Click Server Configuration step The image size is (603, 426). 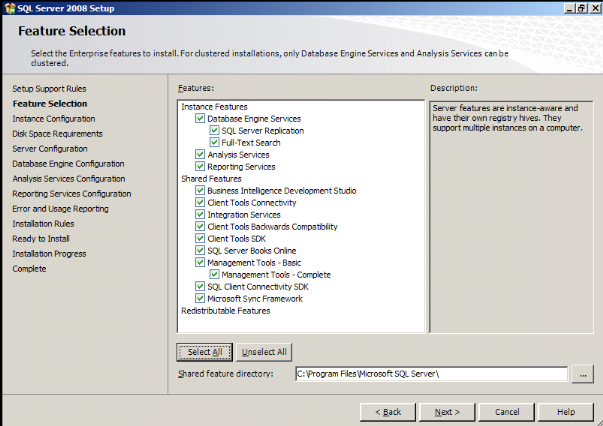coord(50,149)
